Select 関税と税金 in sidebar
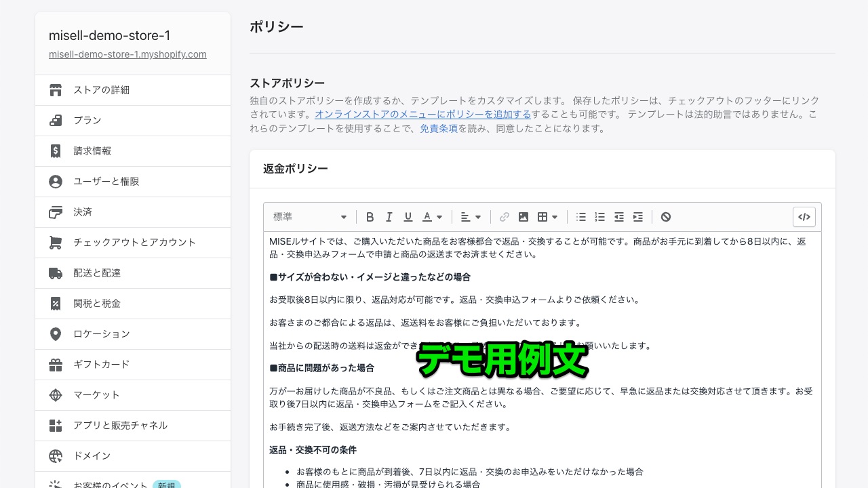This screenshot has width=868, height=488. (x=133, y=304)
